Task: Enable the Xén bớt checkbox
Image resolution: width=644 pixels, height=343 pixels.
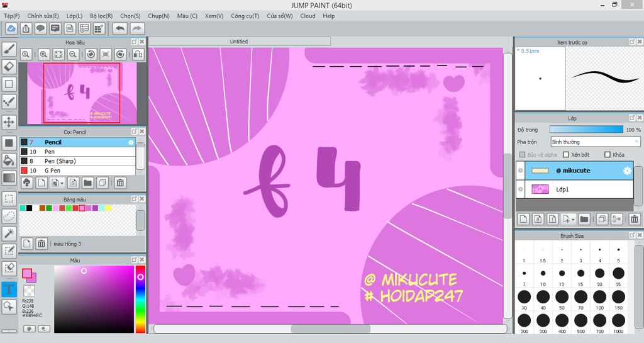Action: pyautogui.click(x=566, y=154)
